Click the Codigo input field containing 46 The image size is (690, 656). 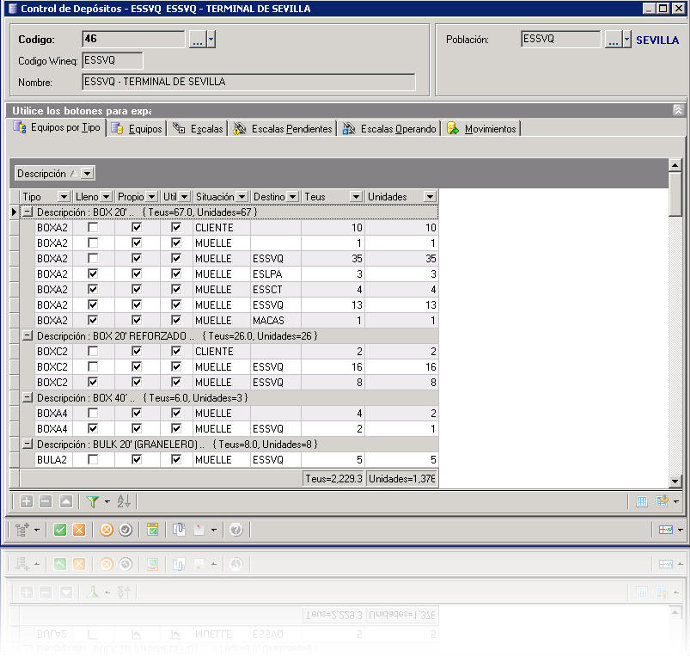pyautogui.click(x=133, y=39)
